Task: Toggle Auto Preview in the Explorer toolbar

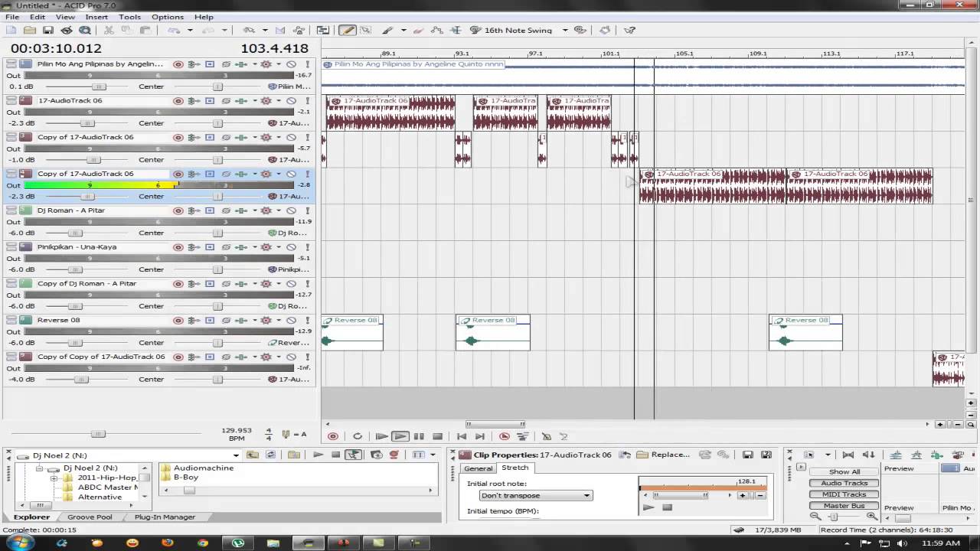Action: pyautogui.click(x=353, y=455)
